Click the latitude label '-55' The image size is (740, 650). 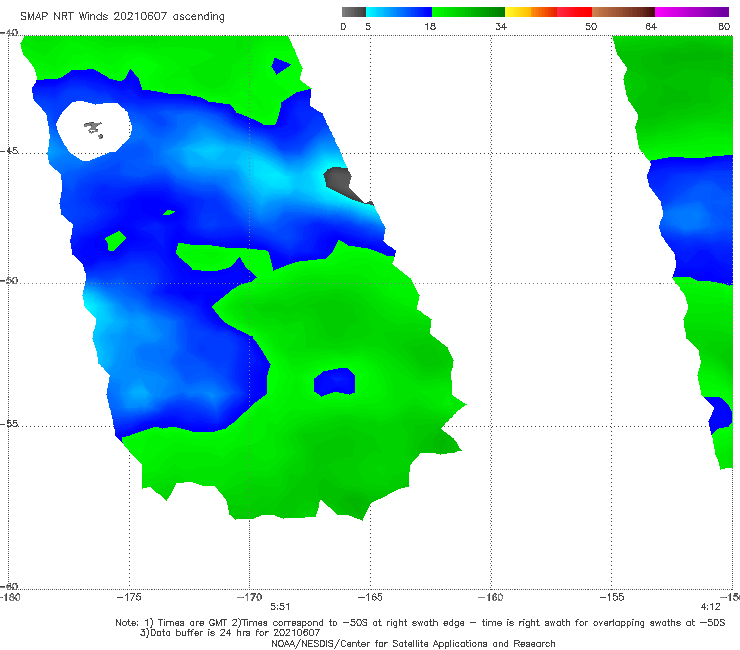click(x=9, y=424)
